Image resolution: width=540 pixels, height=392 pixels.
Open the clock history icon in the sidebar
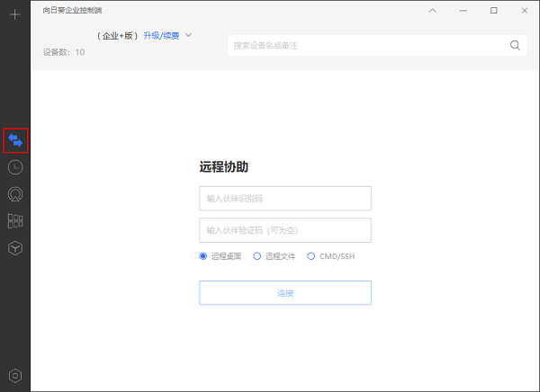point(15,166)
